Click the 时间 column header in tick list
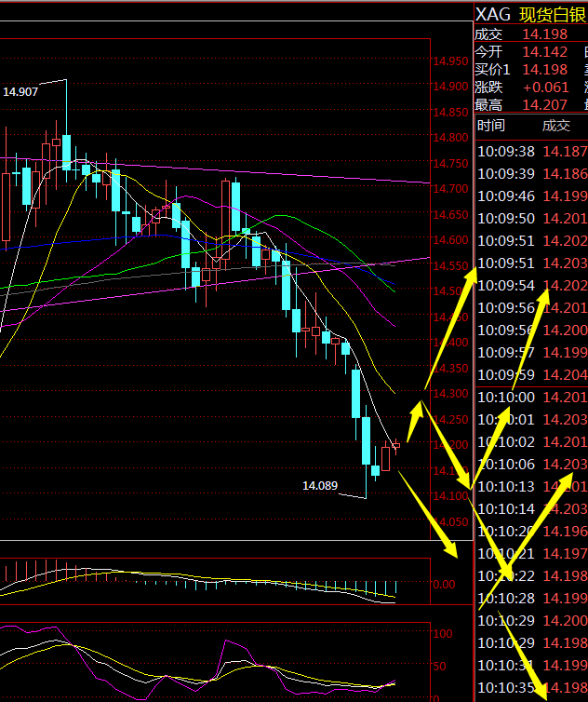588x702 pixels. (x=491, y=126)
